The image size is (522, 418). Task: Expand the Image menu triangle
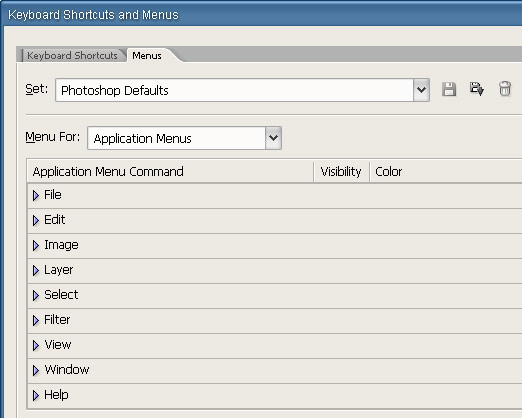pyautogui.click(x=36, y=245)
